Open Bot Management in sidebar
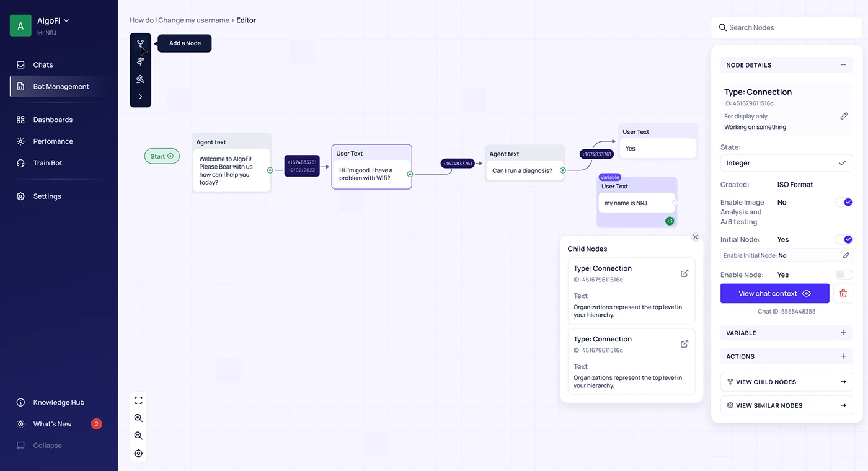868x471 pixels. (59, 86)
